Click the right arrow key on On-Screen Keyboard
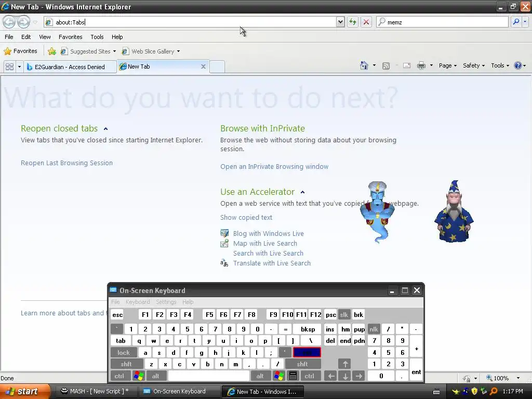 359,376
